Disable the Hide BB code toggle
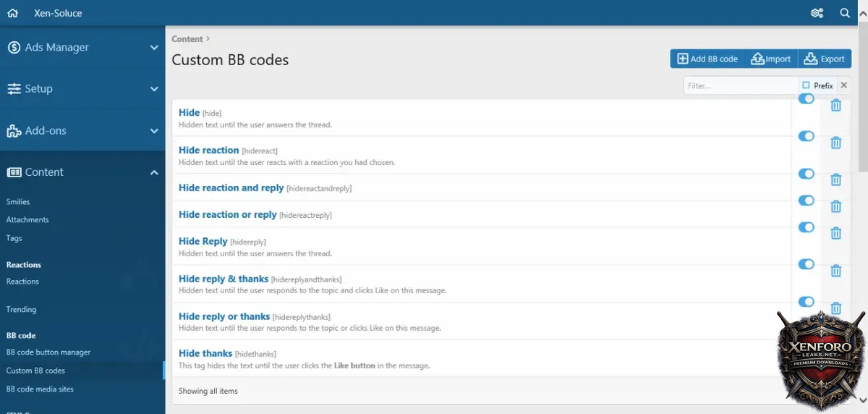 tap(806, 99)
